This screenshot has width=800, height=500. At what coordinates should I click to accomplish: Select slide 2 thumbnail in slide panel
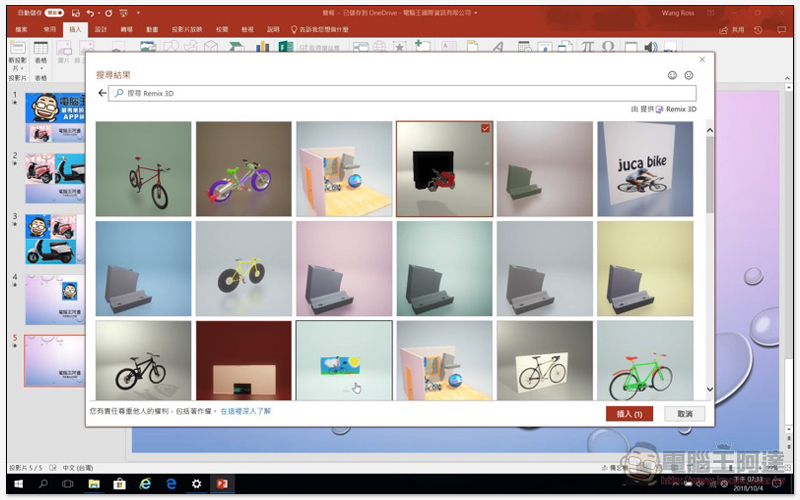coord(55,178)
